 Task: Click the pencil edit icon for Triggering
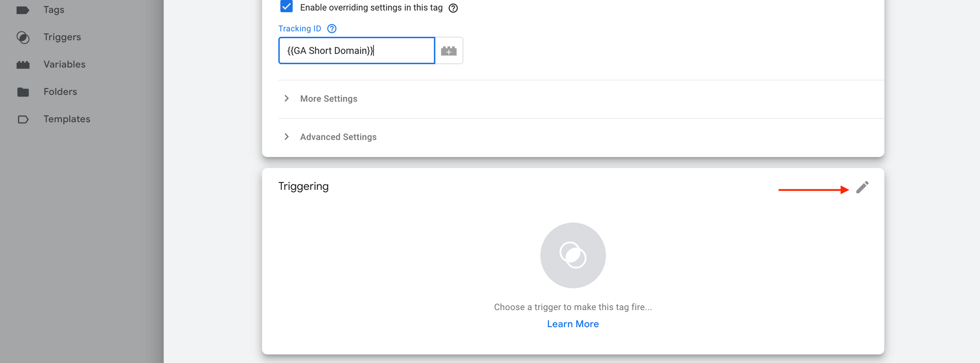point(862,187)
